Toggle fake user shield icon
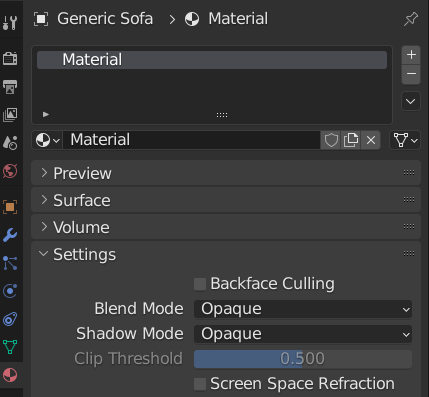Viewport: 429px width, 397px height. click(331, 140)
